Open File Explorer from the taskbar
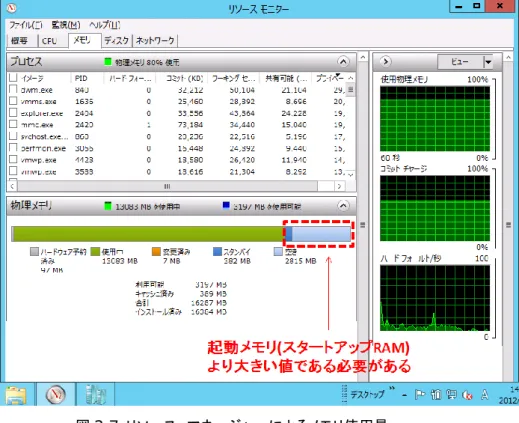 pos(16,395)
